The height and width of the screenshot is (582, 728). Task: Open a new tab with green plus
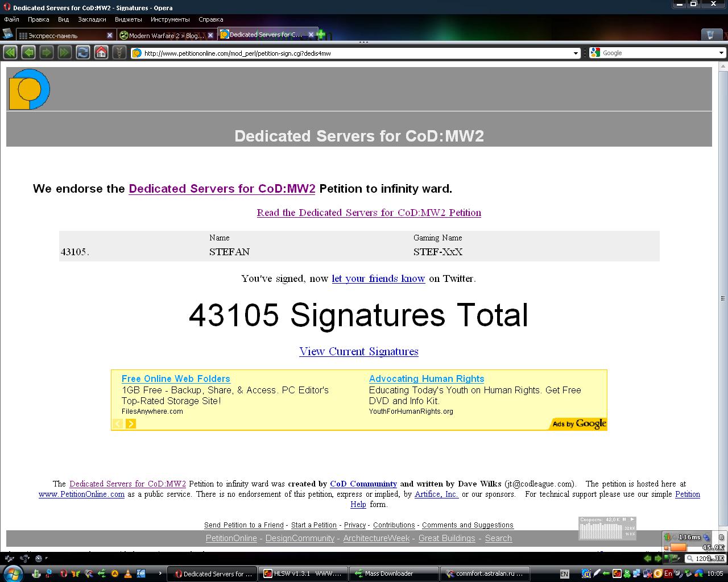pos(321,35)
